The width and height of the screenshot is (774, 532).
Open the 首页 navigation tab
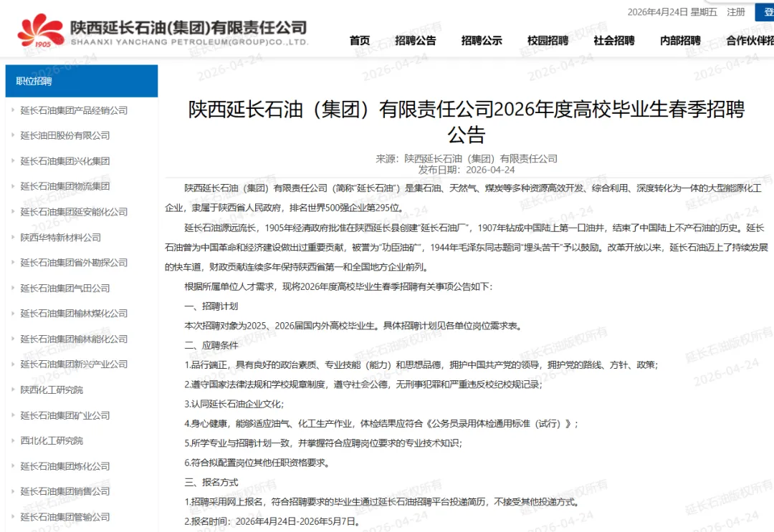click(359, 40)
